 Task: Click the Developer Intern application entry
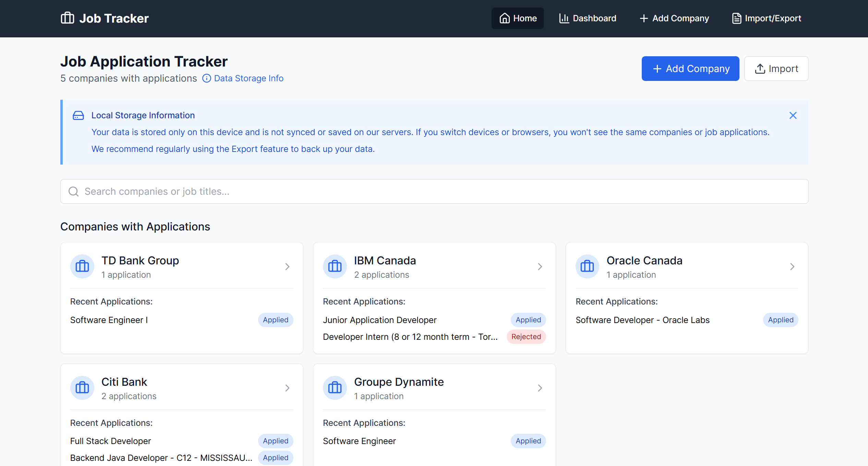410,337
